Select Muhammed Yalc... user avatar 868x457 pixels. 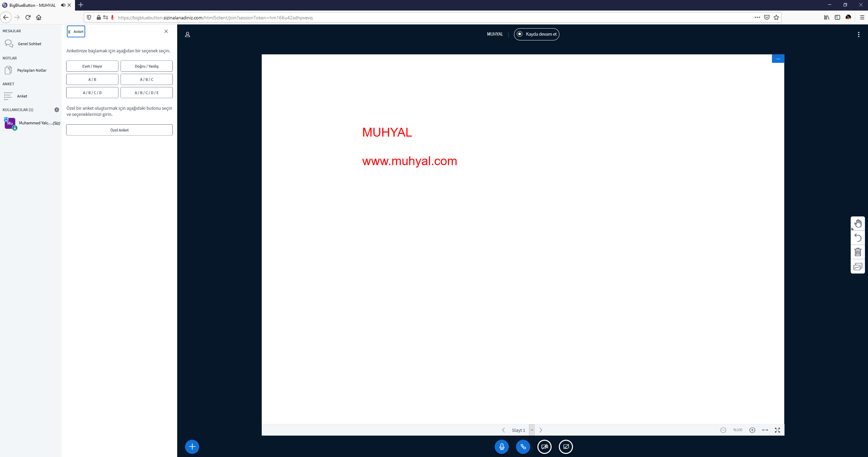[10, 123]
